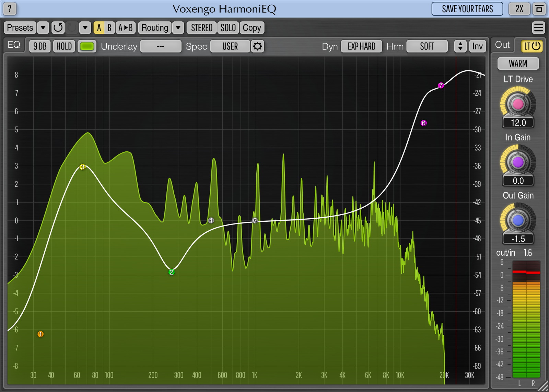Click the question mark help icon

click(10, 9)
